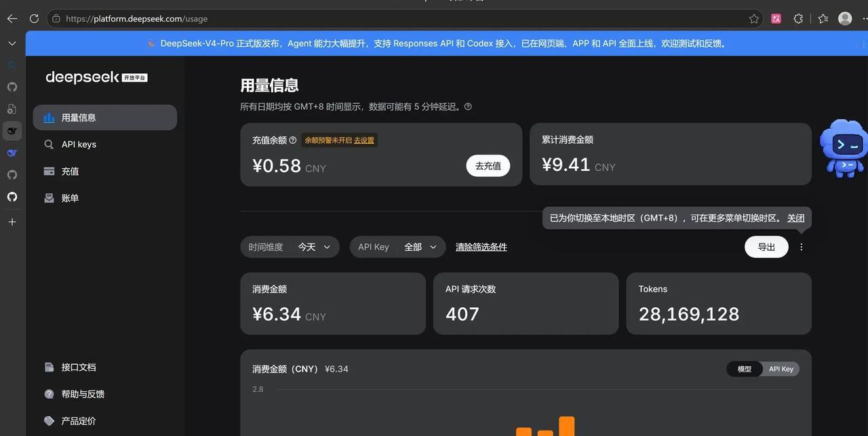Open the API keys sidebar menu item
The height and width of the screenshot is (436, 868).
104,144
